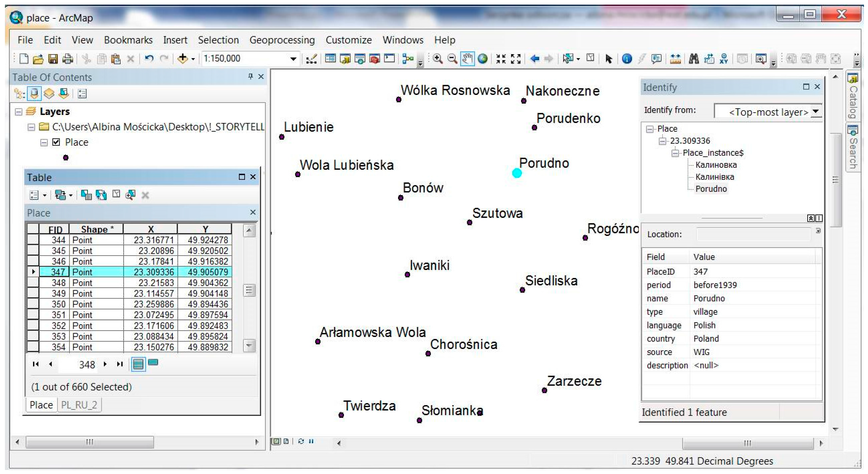Open the map scale 1:150,000 dropdown
Image resolution: width=868 pixels, height=474 pixels.
pos(293,59)
